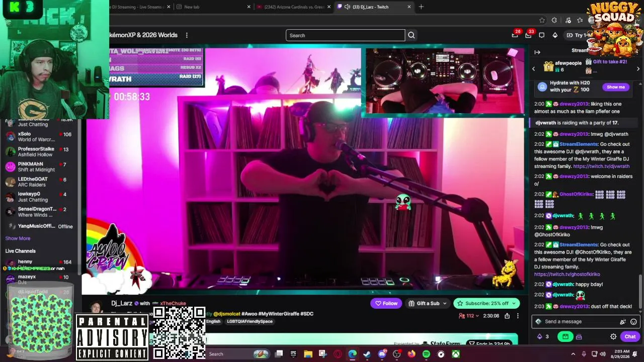Open the twitch.tv/ghostofkiriko link in chat

(x=567, y=275)
